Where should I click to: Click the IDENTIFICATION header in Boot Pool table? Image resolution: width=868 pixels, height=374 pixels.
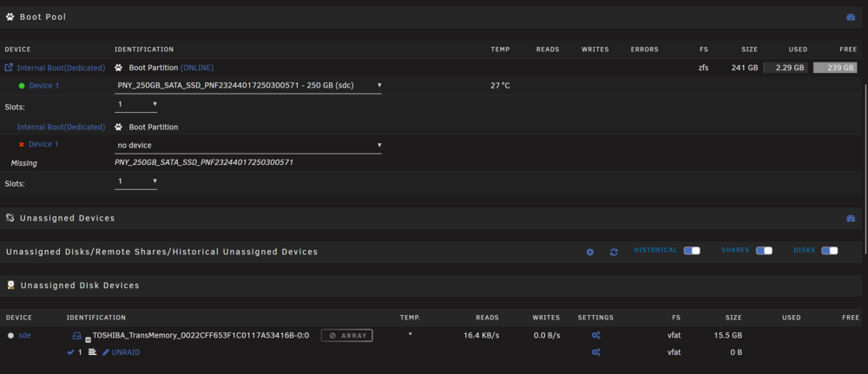coord(144,49)
